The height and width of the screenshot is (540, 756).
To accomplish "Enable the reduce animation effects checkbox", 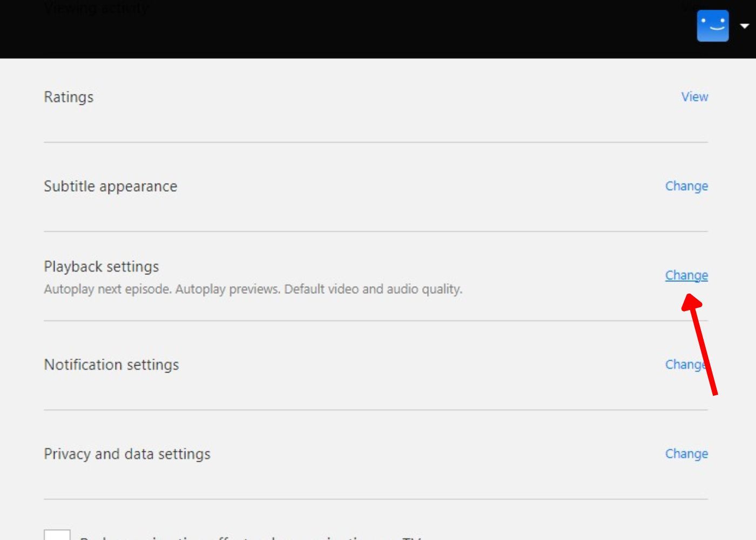I will [57, 537].
